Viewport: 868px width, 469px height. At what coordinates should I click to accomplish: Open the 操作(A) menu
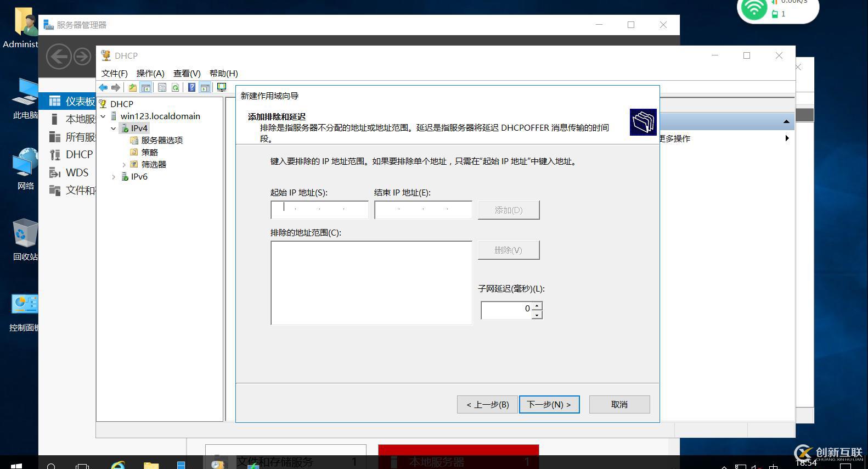pos(150,73)
